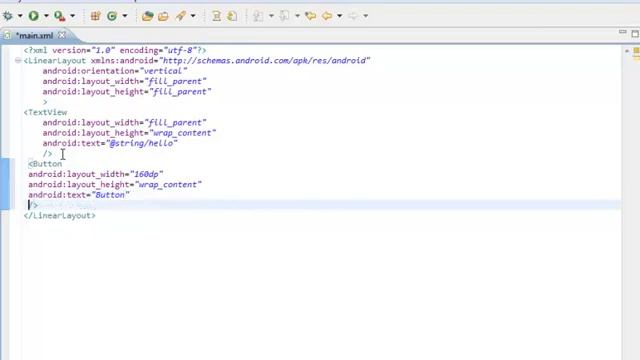
Task: Click the LinearLayout layout_height "fill_parent" value
Action: (x=180, y=92)
